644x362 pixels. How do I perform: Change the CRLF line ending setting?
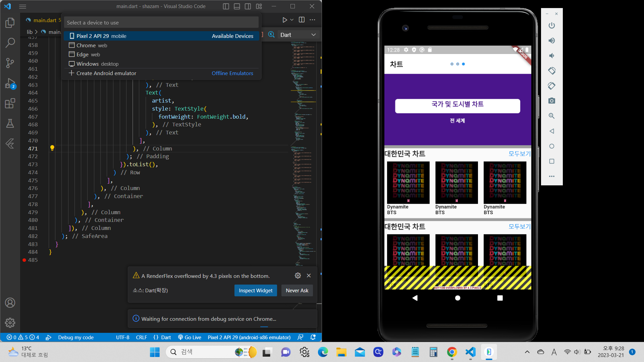pos(142,337)
